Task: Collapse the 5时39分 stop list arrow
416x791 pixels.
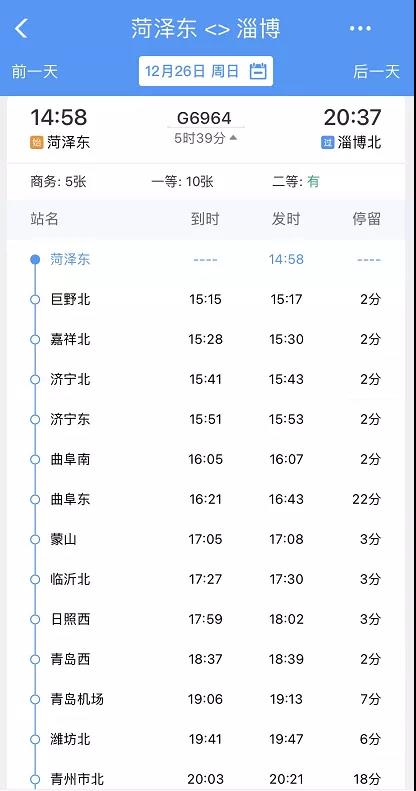Action: [x=233, y=138]
